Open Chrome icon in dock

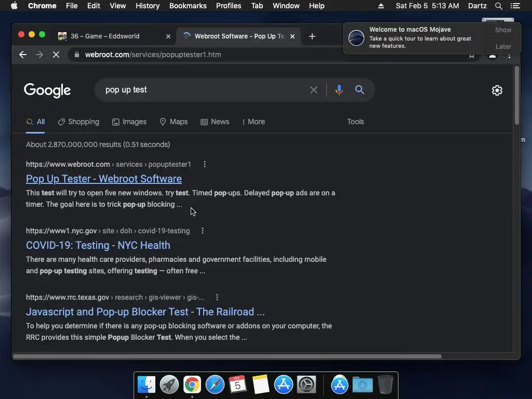click(x=192, y=385)
